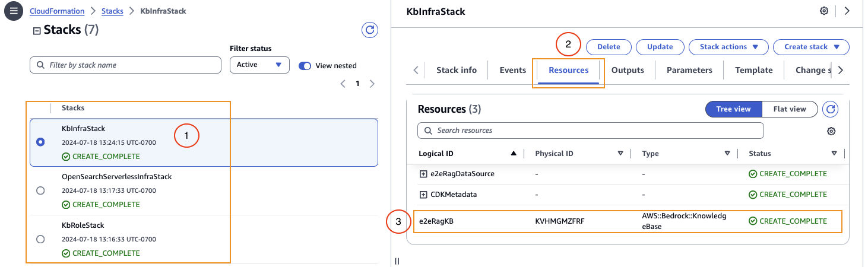Collapse the Stacks section header icon
This screenshot has width=868, height=267.
click(x=37, y=31)
